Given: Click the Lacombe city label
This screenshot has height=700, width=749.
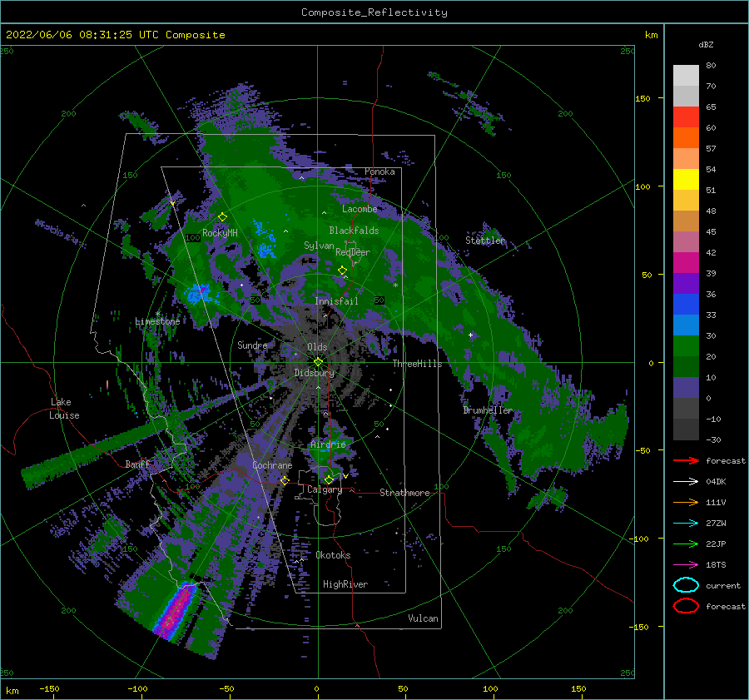Looking at the screenshot, I should click(x=360, y=209).
